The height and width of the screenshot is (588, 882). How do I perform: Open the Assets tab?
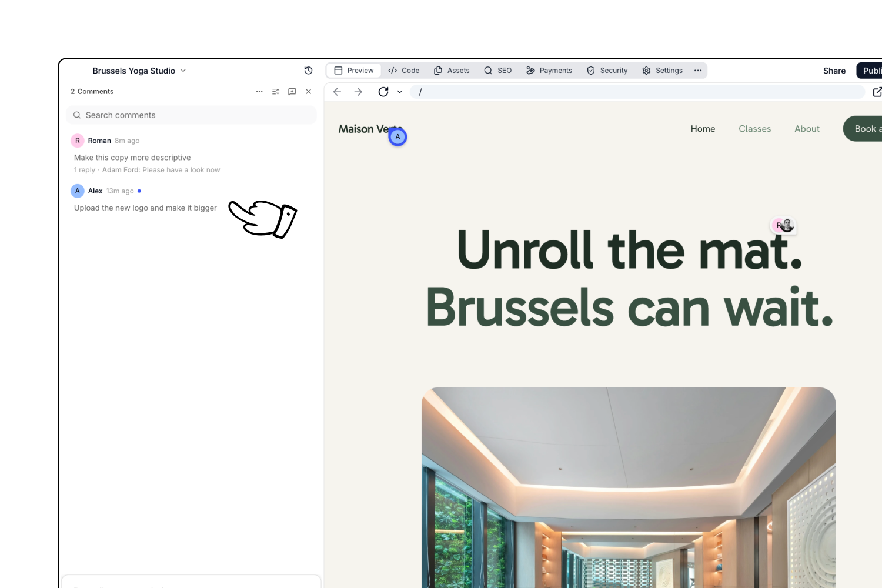(x=452, y=71)
